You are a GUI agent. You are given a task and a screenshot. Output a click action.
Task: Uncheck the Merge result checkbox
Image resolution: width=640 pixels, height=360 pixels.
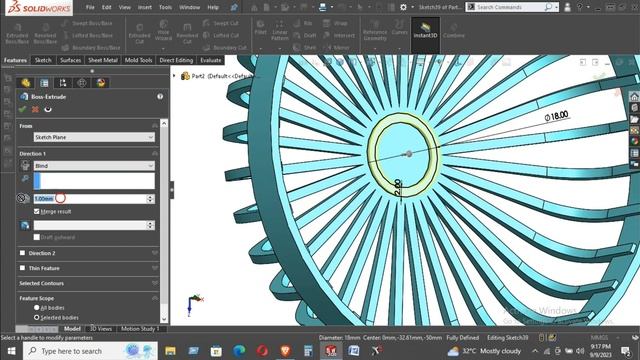click(37, 211)
